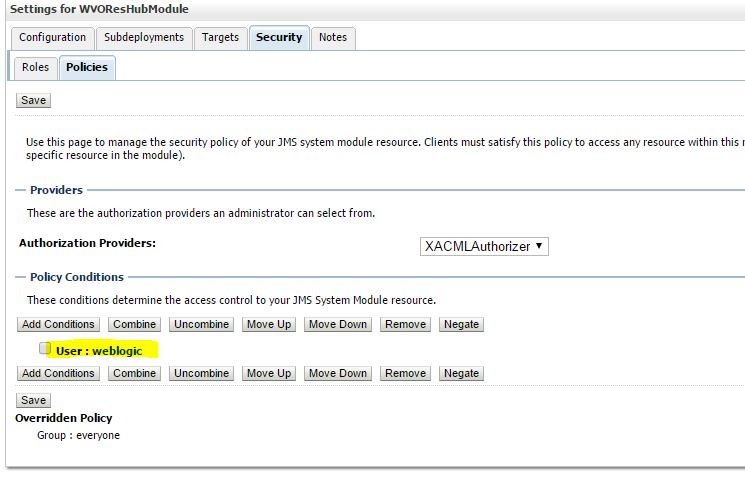Switch to the Subdeployments tab

(x=144, y=38)
